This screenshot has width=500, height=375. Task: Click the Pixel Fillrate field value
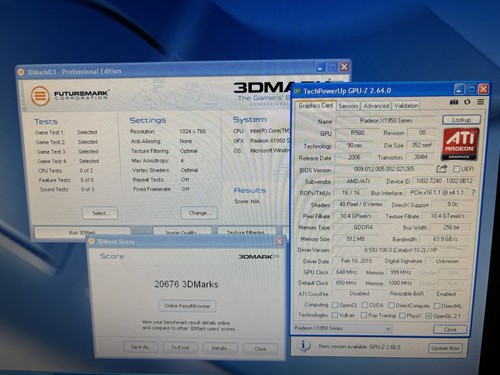[x=355, y=216]
